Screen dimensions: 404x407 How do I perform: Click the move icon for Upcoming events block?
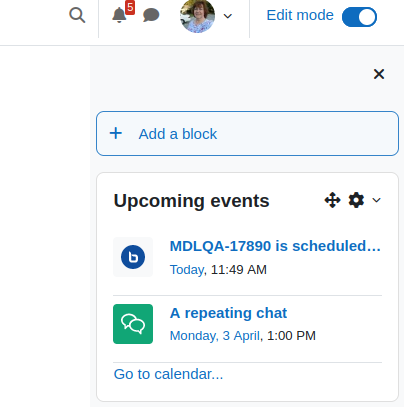[332, 200]
